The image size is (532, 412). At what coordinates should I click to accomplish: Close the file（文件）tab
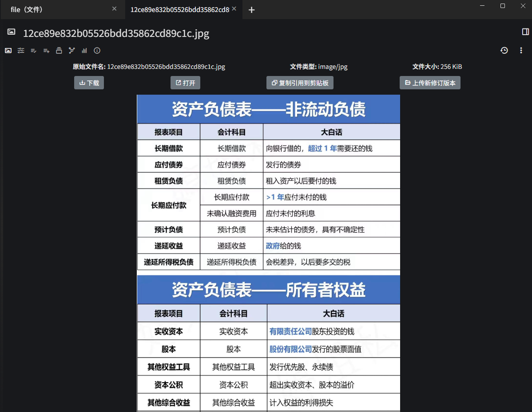click(114, 9)
